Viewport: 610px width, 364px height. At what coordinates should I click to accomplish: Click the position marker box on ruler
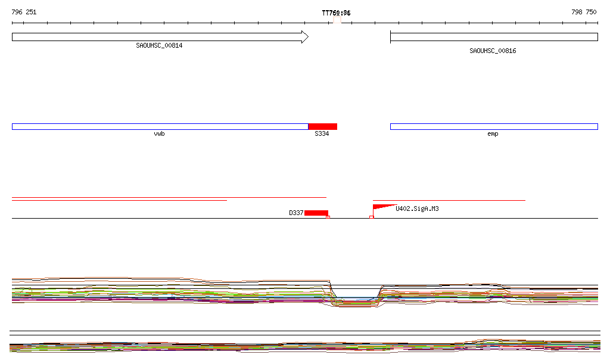coord(337,20)
